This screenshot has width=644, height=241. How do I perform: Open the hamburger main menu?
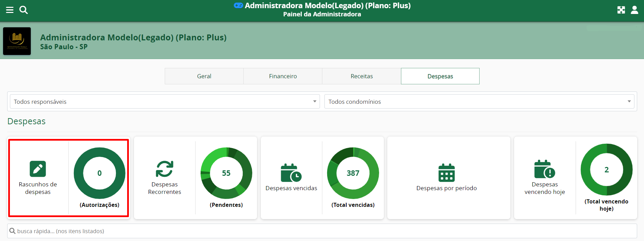(x=10, y=10)
